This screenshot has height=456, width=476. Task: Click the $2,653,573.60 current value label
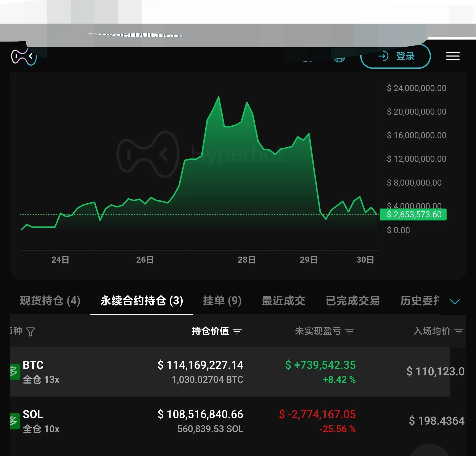tap(413, 215)
